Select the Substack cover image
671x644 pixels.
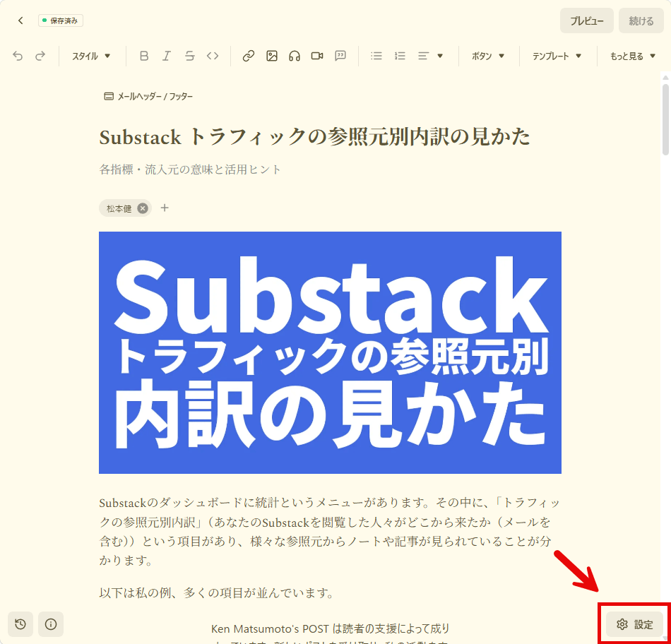330,352
